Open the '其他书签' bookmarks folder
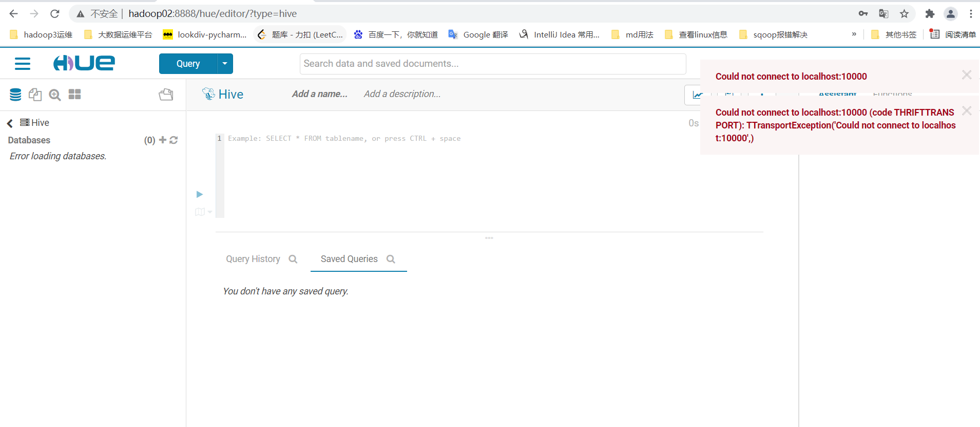The height and width of the screenshot is (427, 980). [894, 34]
